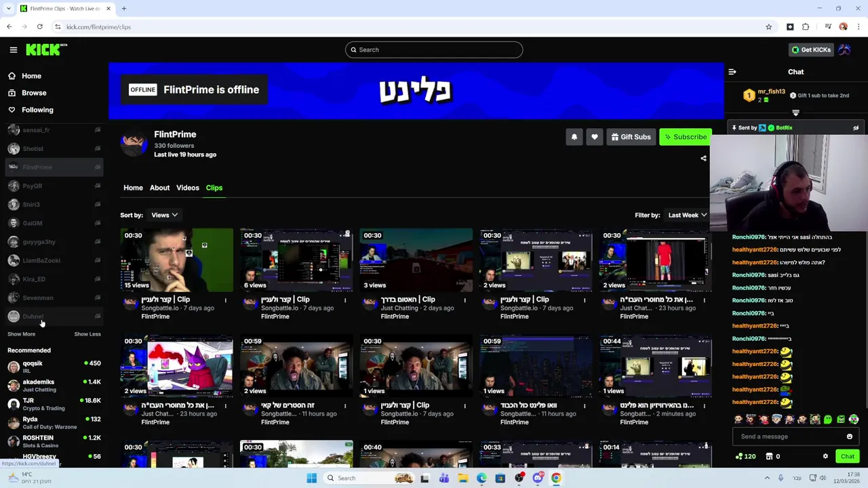Open recommended channel akademiks

tap(54, 385)
